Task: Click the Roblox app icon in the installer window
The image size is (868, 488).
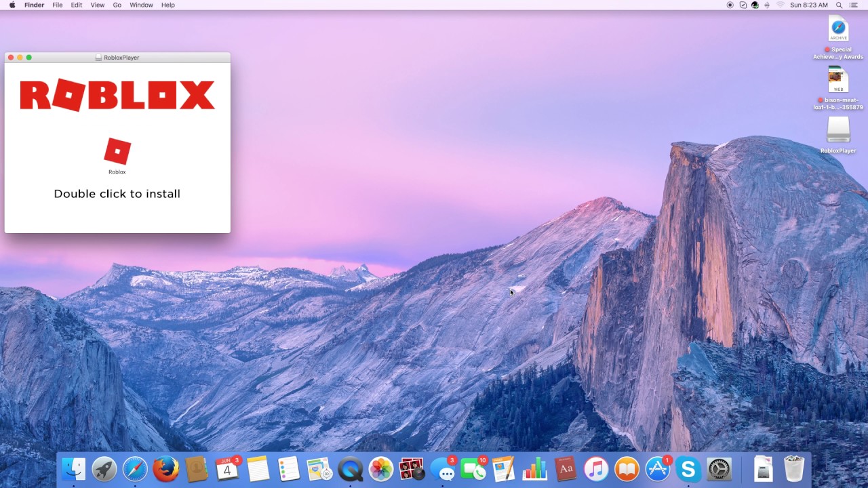Action: (117, 151)
